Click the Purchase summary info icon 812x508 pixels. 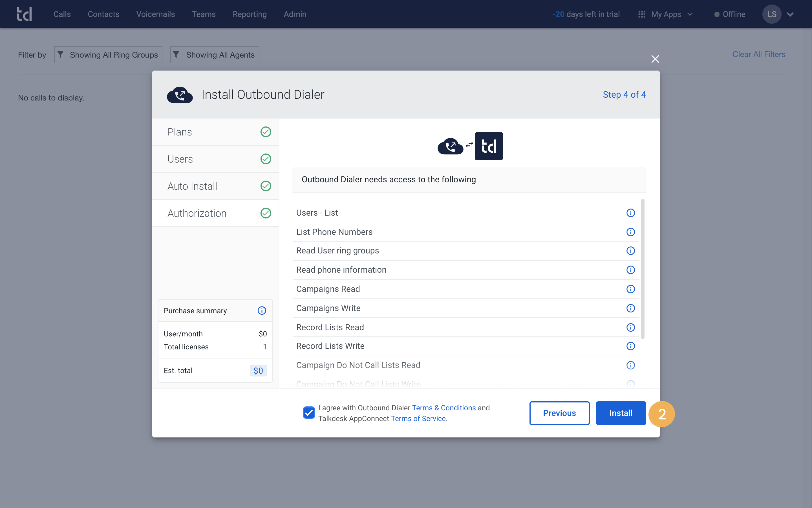pyautogui.click(x=262, y=311)
